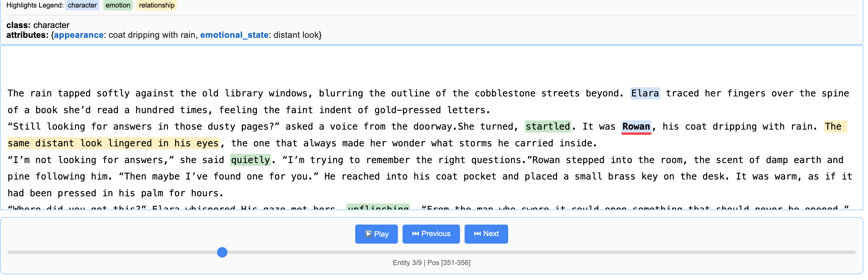868x280 pixels.
Task: Click the phrase 'same distant look lingered'
Action: click(80, 144)
